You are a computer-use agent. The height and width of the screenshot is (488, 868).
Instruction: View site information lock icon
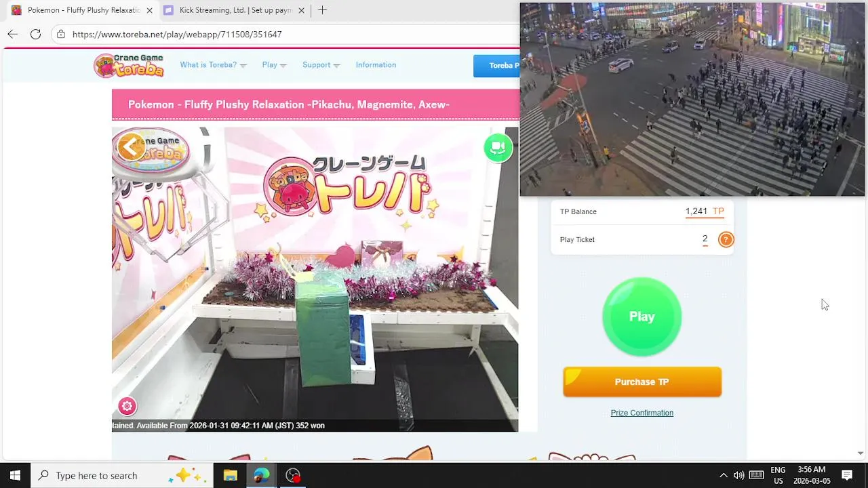click(x=61, y=34)
